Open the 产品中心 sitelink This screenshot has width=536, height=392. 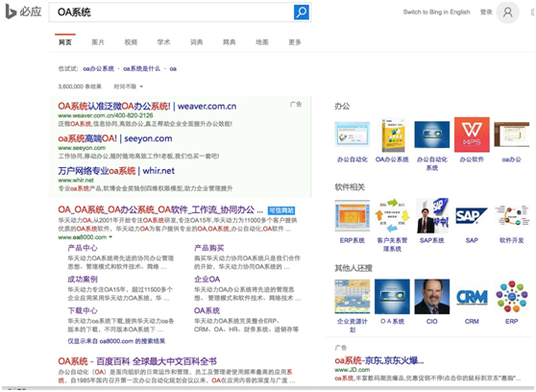point(83,248)
